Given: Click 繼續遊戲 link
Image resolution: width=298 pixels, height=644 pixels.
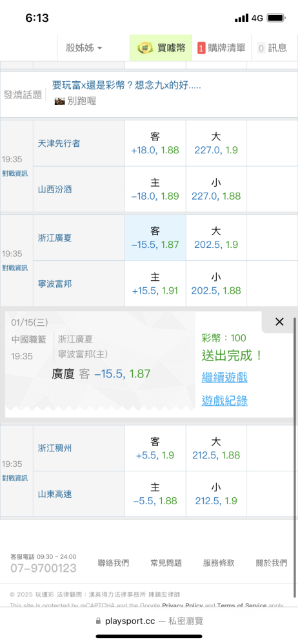Looking at the screenshot, I should click(x=224, y=377).
